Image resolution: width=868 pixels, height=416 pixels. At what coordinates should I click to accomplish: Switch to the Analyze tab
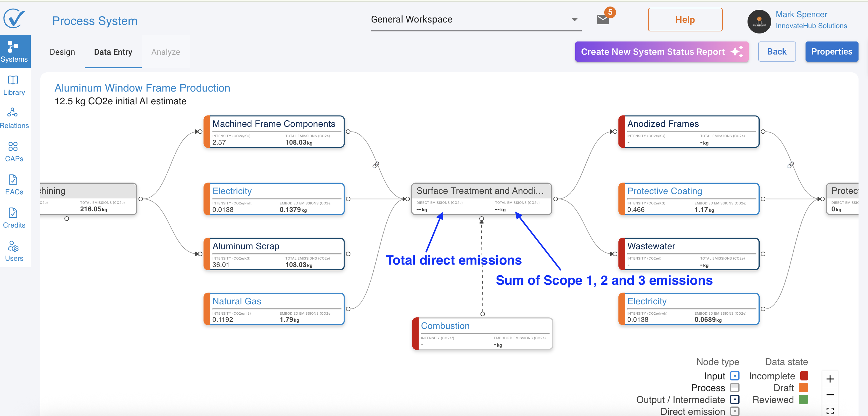click(165, 52)
